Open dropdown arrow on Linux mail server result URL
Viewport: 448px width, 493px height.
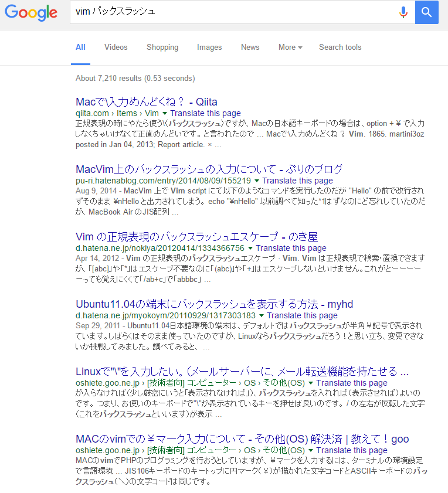[311, 383]
